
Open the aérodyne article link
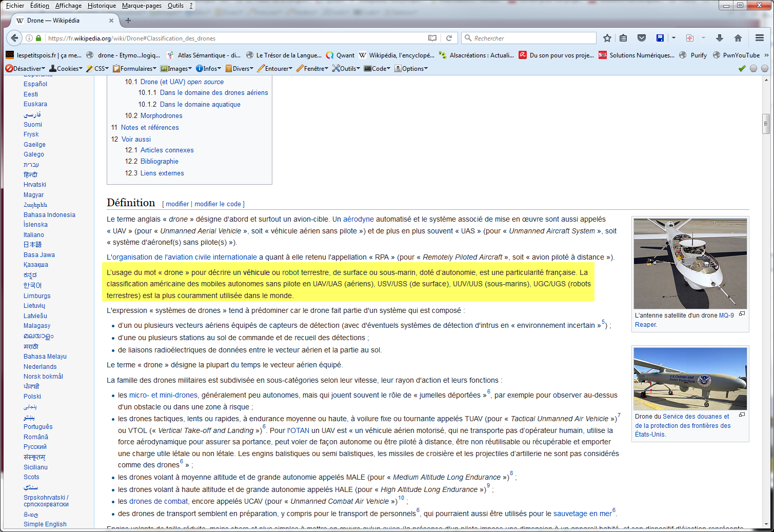point(358,219)
